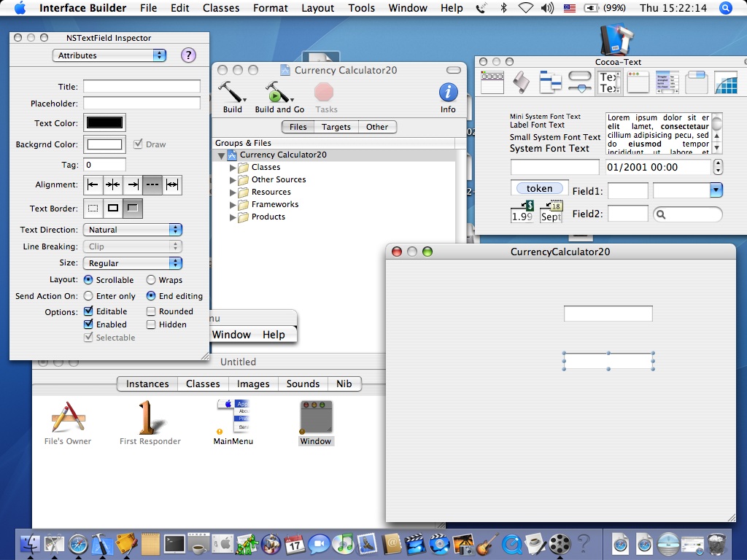Click the Build and Go icon
The image size is (747, 560).
279,92
